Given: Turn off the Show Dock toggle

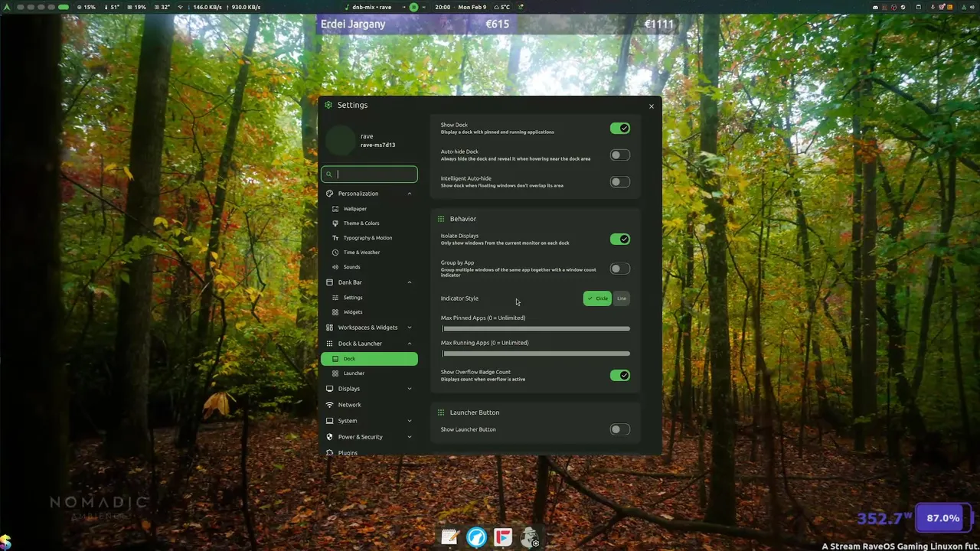Looking at the screenshot, I should tap(620, 129).
